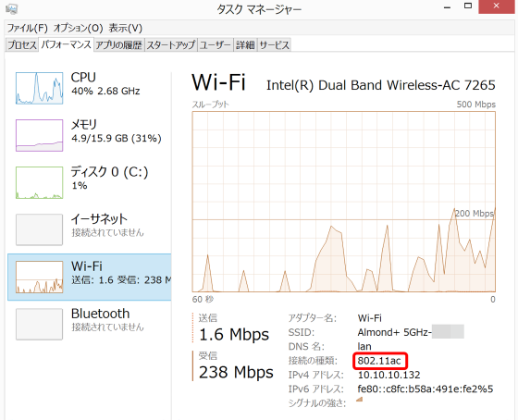This screenshot has width=518, height=420.
Task: Switch to the アプリの履歴 tab
Action: tap(119, 45)
